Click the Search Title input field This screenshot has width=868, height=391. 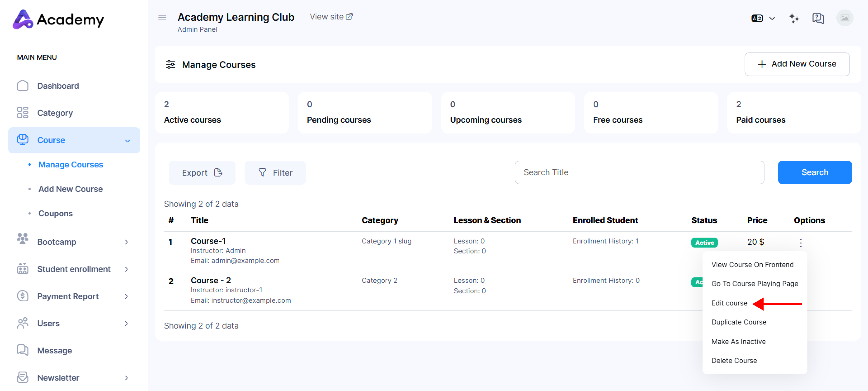(639, 172)
